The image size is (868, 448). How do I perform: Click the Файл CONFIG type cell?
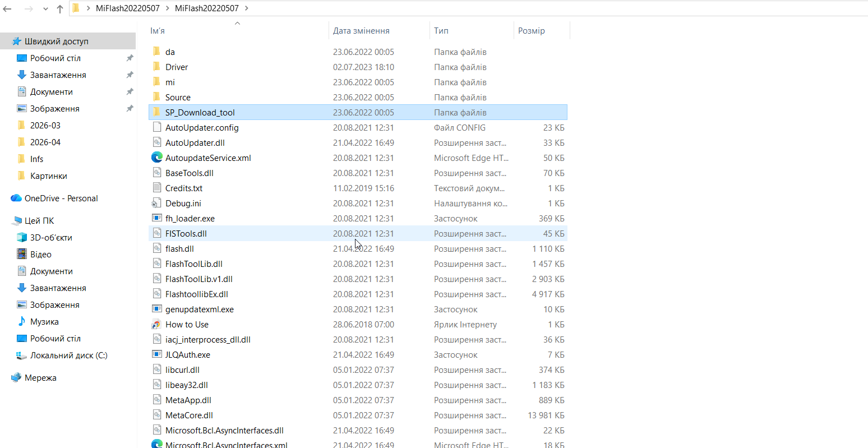(x=460, y=128)
